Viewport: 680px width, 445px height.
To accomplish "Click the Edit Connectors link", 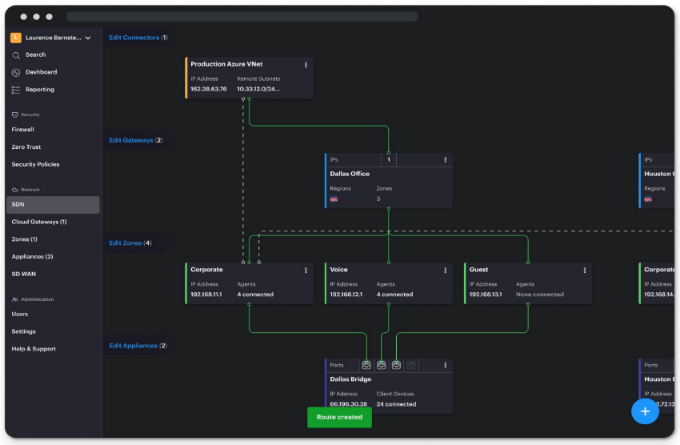I will (134, 37).
